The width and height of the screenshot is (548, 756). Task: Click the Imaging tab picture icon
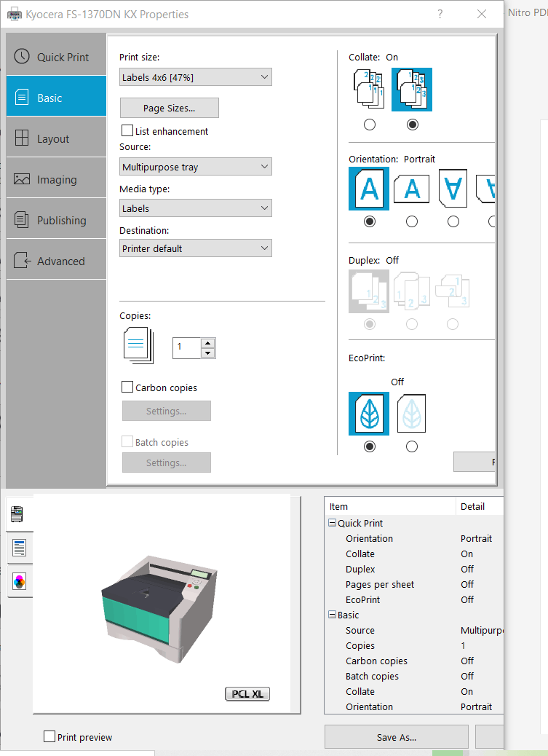coord(22,179)
